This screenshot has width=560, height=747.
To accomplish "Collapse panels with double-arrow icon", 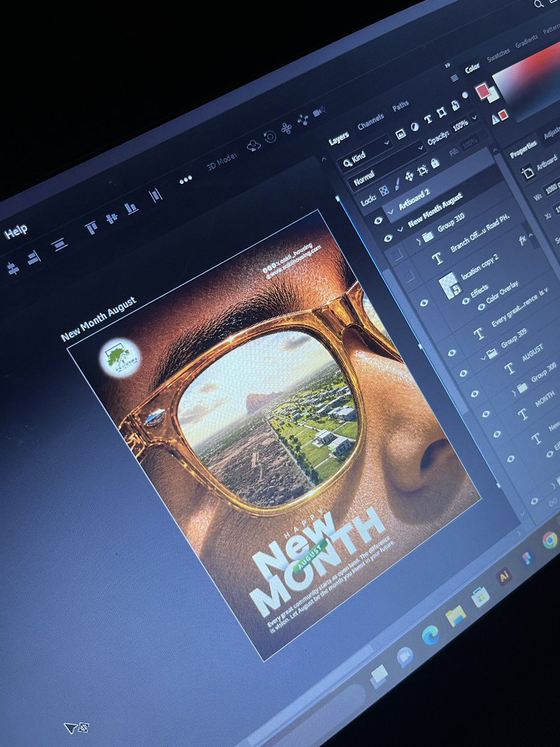I will (447, 65).
